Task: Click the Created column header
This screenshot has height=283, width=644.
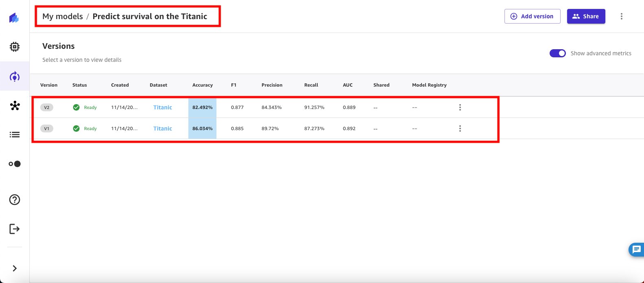Action: (x=120, y=85)
